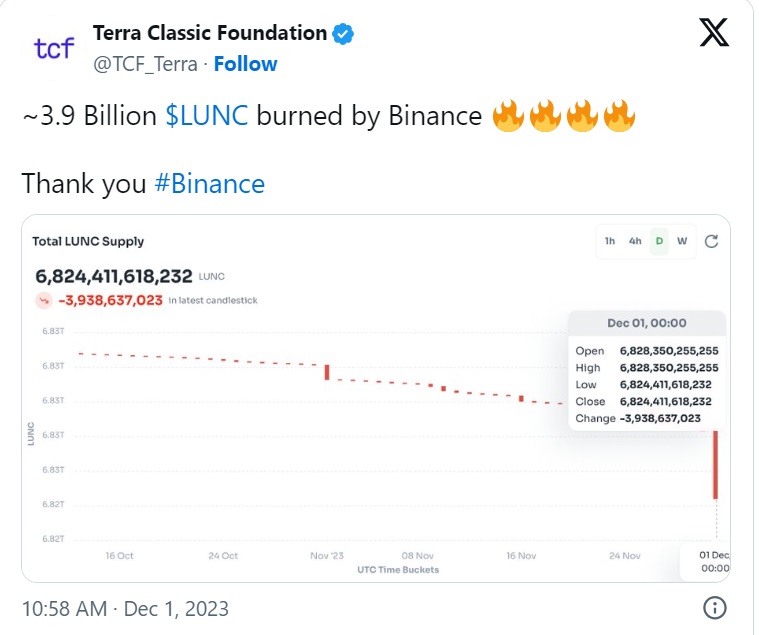Open the @TCF_Terra handle
The width and height of the screenshot is (759, 635).
tap(145, 64)
